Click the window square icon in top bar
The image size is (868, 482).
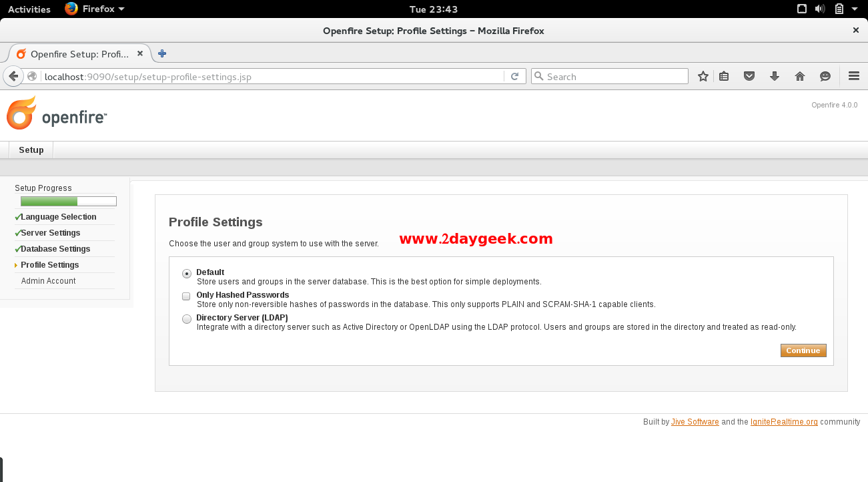[802, 9]
